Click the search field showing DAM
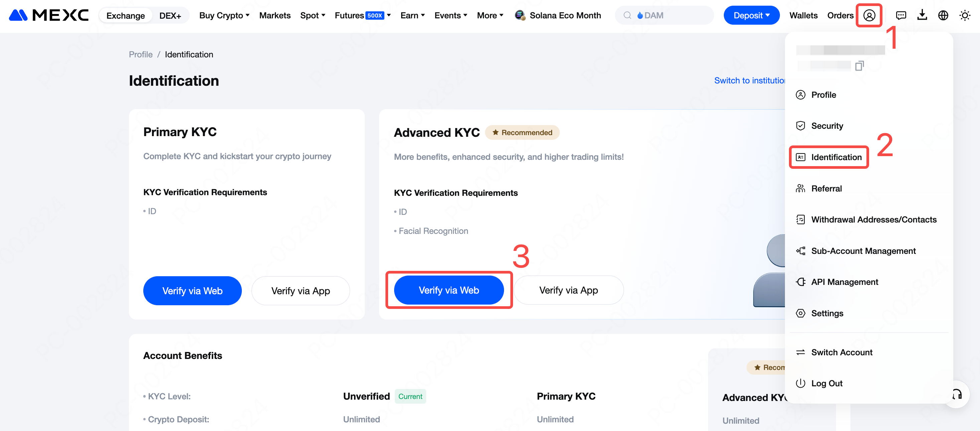 click(670, 16)
